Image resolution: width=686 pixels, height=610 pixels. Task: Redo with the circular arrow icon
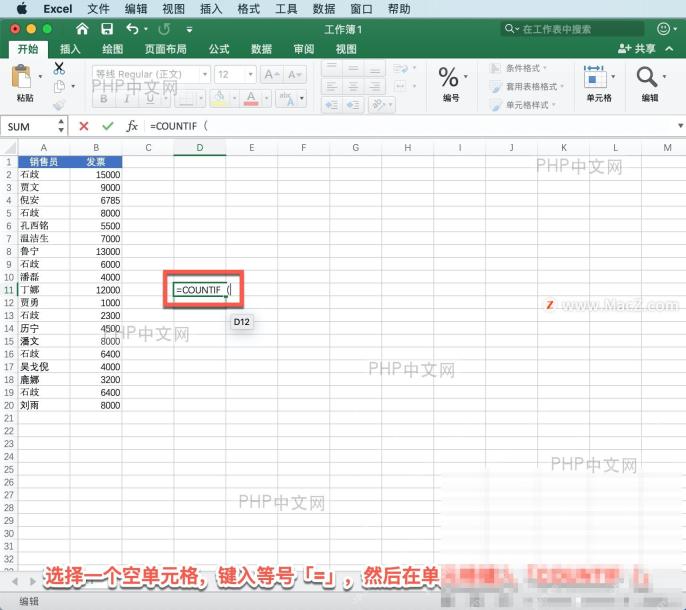pyautogui.click(x=164, y=29)
